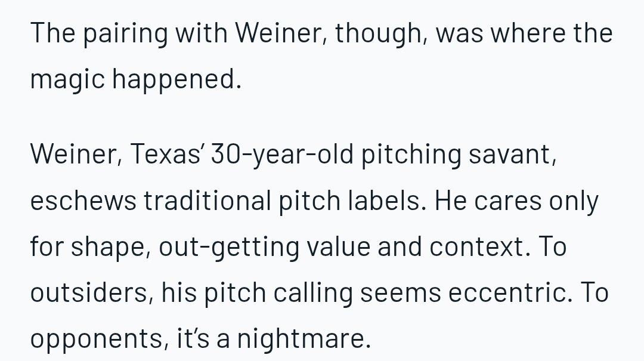The width and height of the screenshot is (644, 361).
Task: Click the word "pairing" in the first sentence
Action: pyautogui.click(x=125, y=33)
